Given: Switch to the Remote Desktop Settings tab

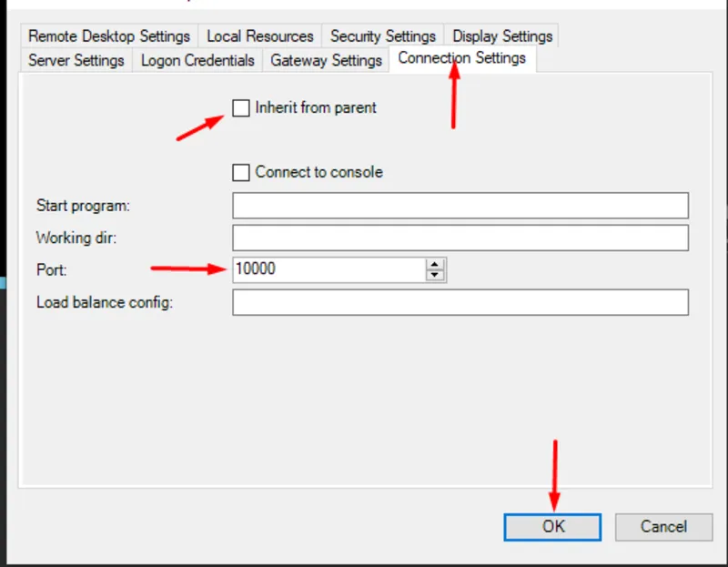Looking at the screenshot, I should pos(108,36).
